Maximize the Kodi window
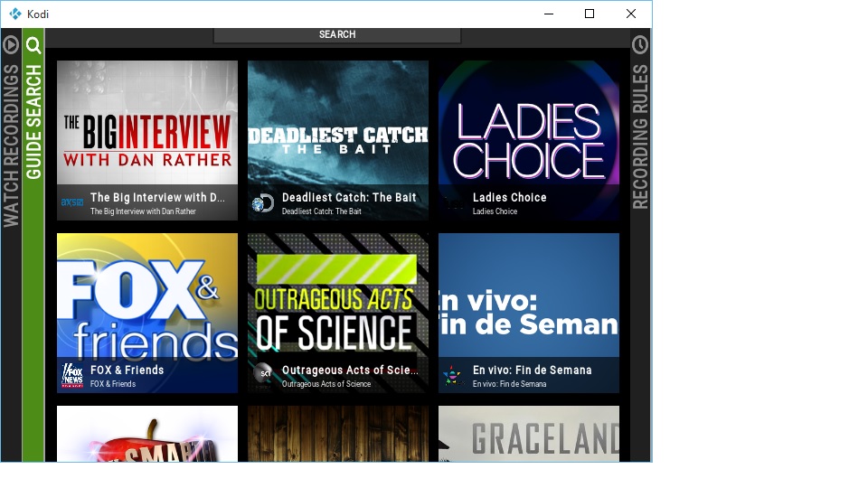Viewport: 868px width, 488px height. (x=590, y=14)
